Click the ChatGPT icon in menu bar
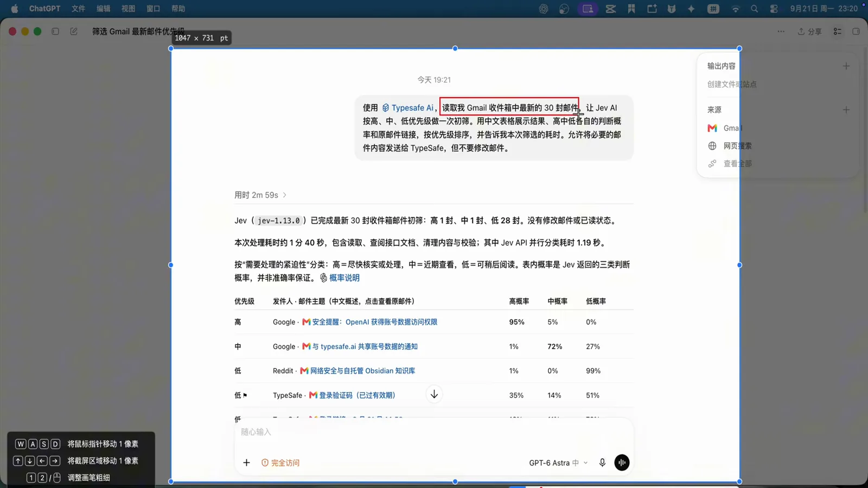The image size is (868, 488). coord(544,9)
